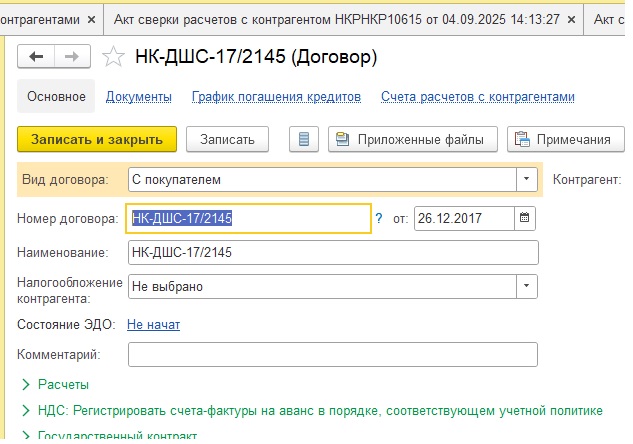
Task: Add contract to favorites with star icon
Action: (113, 57)
